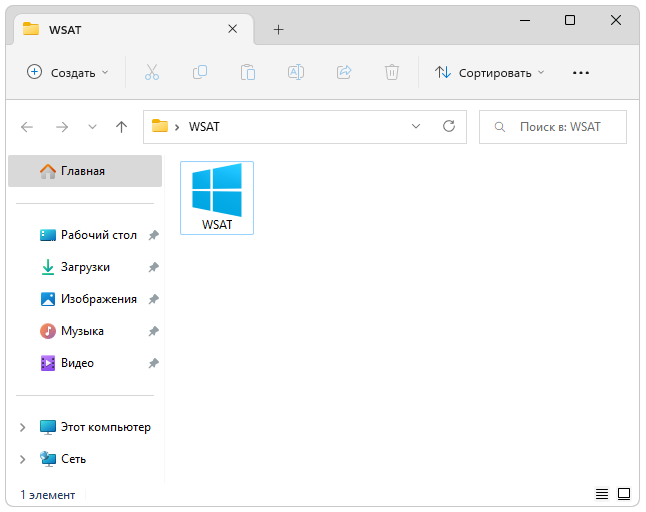The width and height of the screenshot is (646, 512).
Task: Open Загрузки in sidebar
Action: click(x=85, y=267)
